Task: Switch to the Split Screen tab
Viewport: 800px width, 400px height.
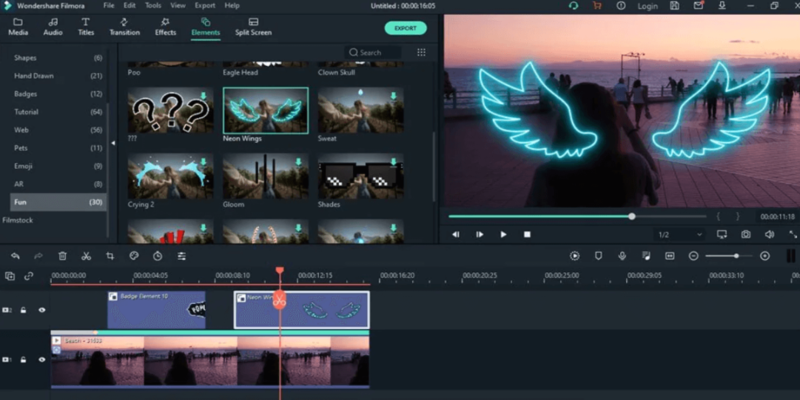Action: [x=253, y=27]
